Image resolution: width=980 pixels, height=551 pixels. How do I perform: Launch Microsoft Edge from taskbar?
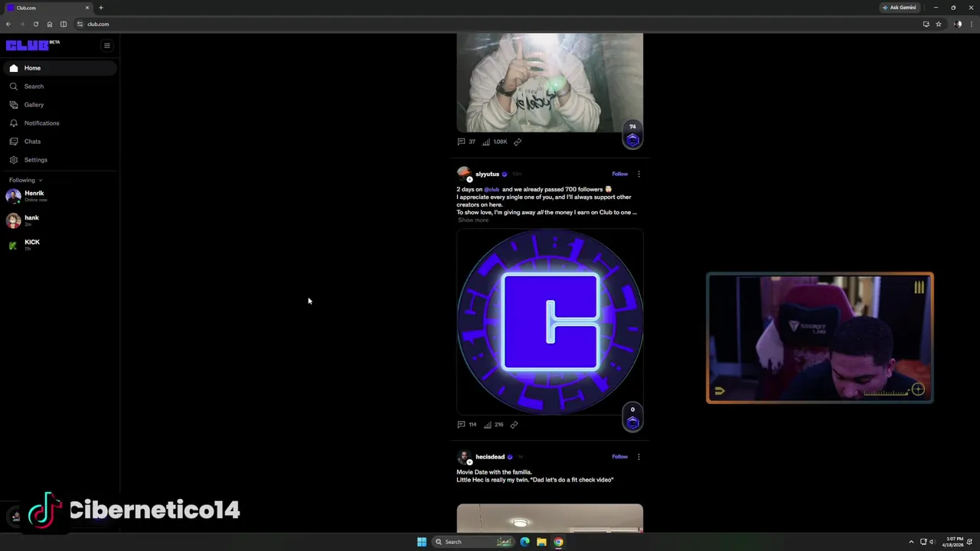[524, 542]
